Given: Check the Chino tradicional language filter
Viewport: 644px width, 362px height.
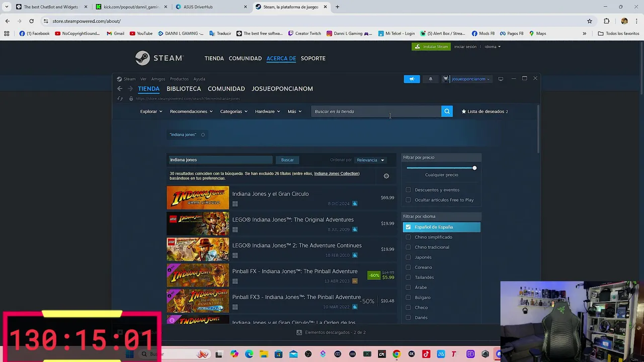Looking at the screenshot, I should (408, 247).
